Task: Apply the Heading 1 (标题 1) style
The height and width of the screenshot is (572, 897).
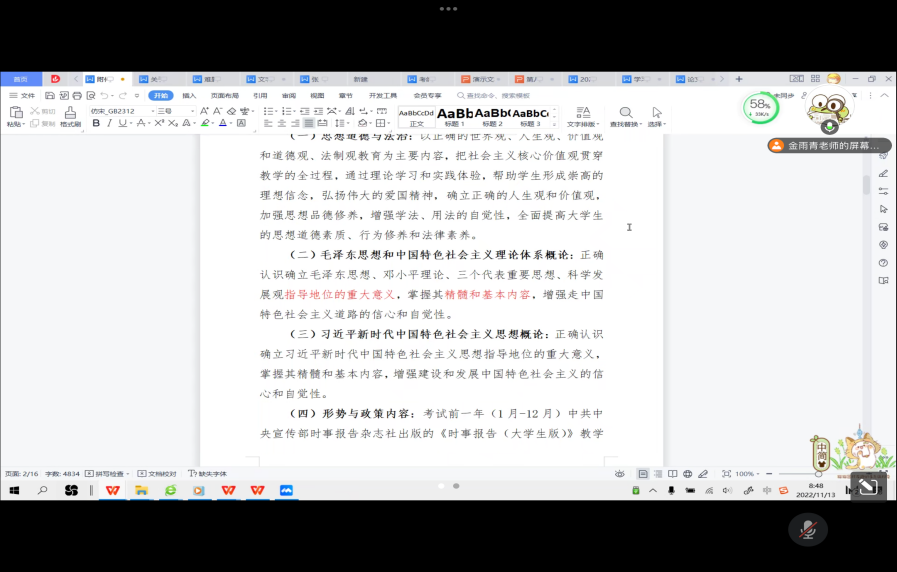Action: (x=455, y=117)
